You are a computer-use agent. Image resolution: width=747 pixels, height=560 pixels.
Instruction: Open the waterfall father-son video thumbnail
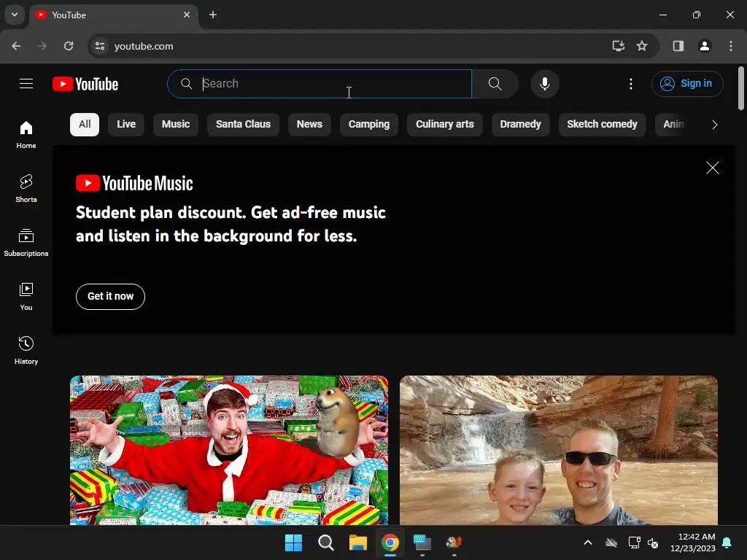click(558, 450)
